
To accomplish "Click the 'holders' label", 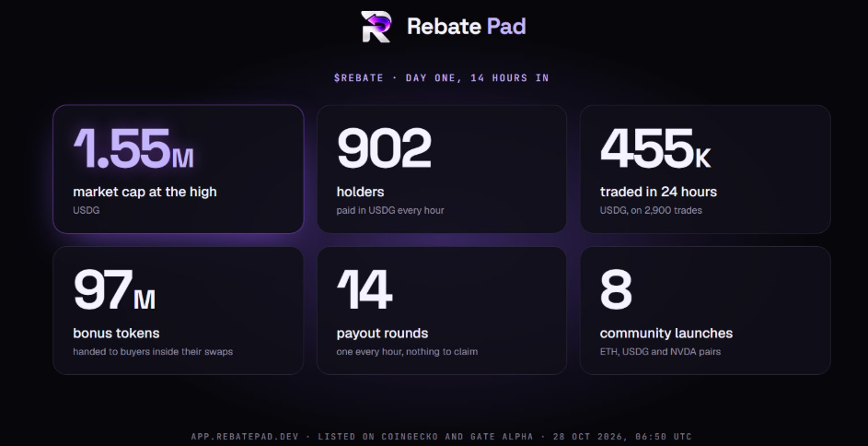I will point(361,192).
